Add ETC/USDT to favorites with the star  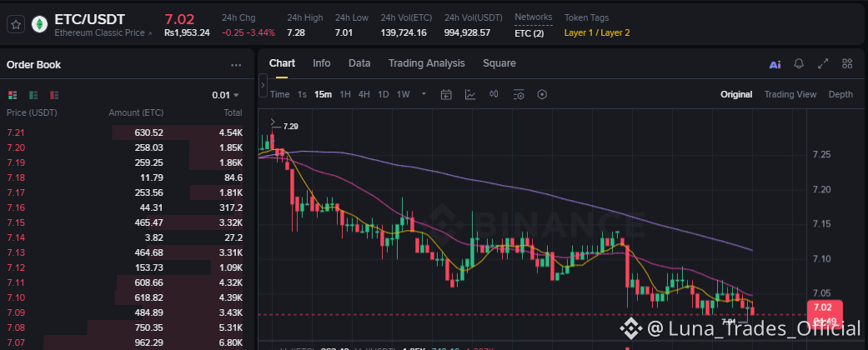[x=16, y=24]
